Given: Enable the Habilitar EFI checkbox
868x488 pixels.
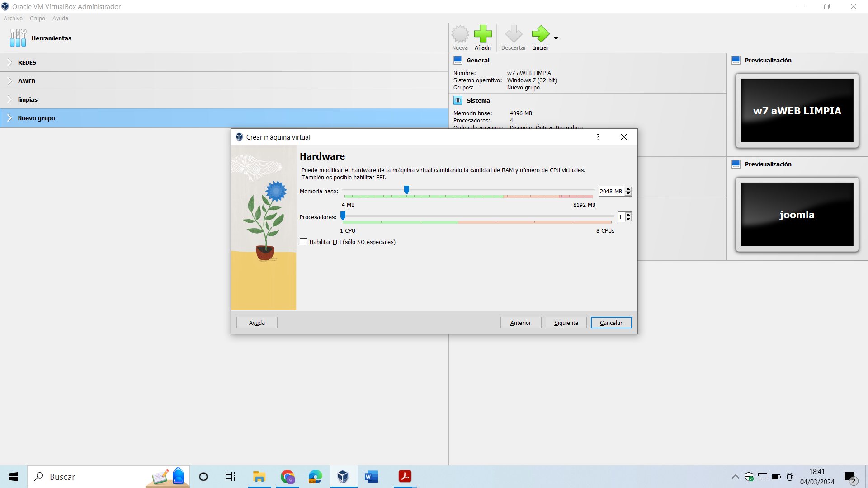Looking at the screenshot, I should [303, 242].
